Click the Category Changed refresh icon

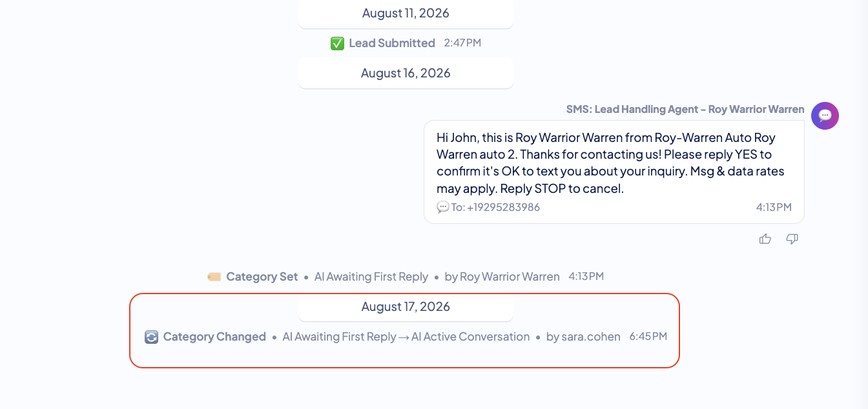tap(151, 337)
